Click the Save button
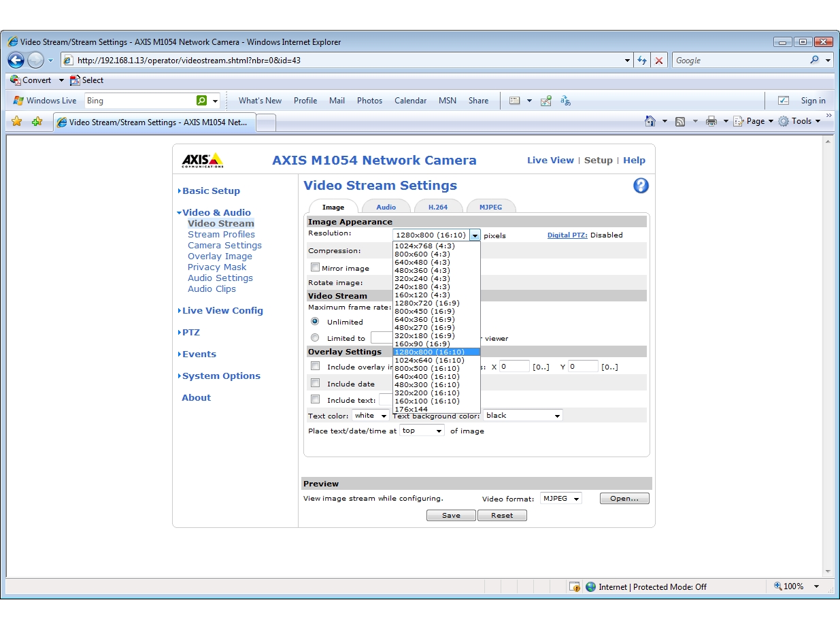840x630 pixels. 451,516
